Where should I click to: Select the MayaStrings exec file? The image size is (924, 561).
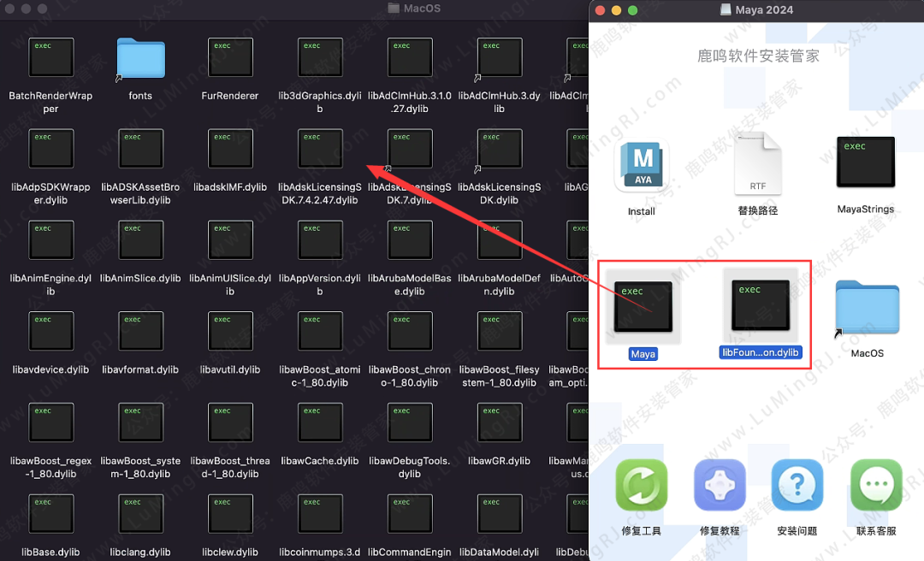(865, 162)
